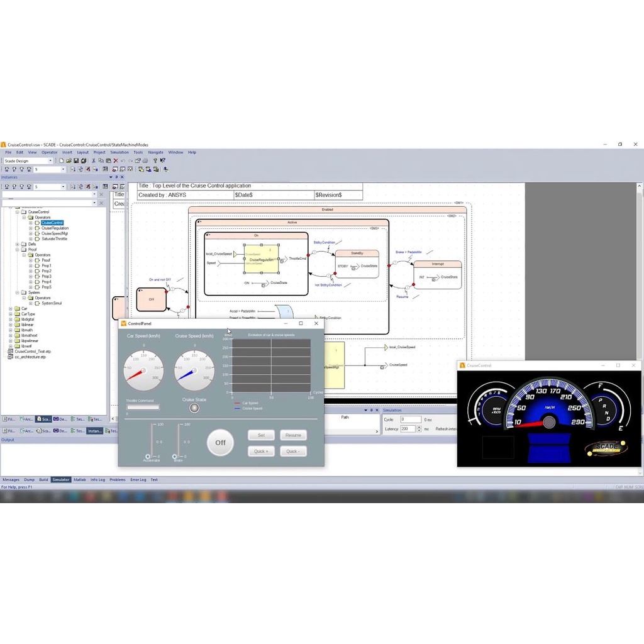Select the Accelerator radio button below its slider
This screenshot has width=644, height=644.
coord(147,457)
